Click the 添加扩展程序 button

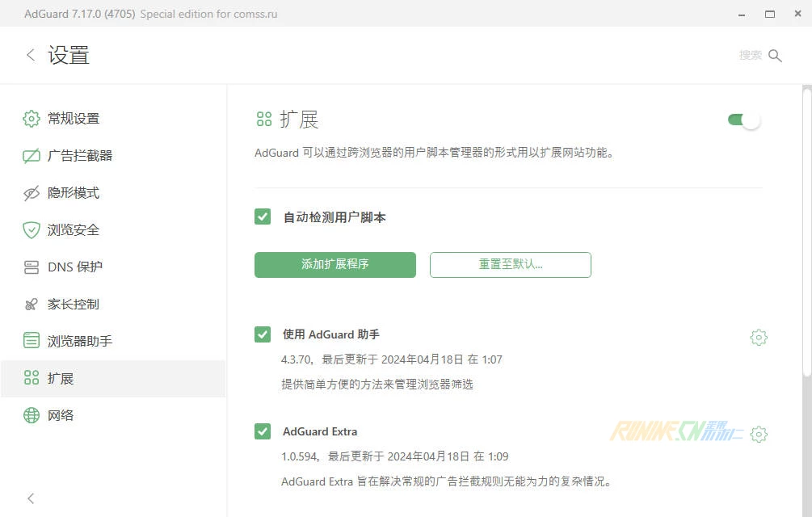click(x=334, y=265)
